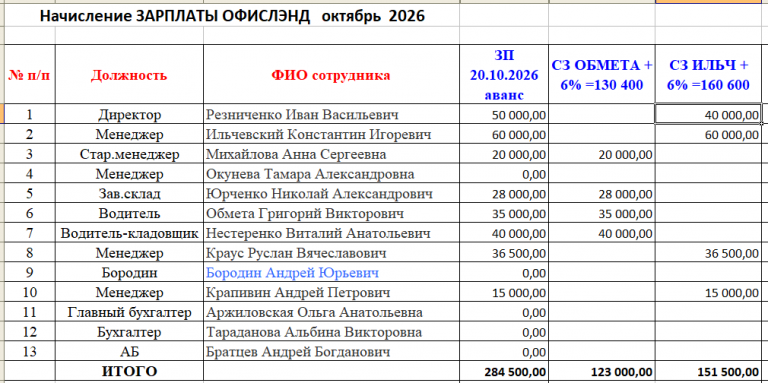Click row number 8 in '№ п/п' column
The width and height of the screenshot is (768, 383).
(29, 253)
